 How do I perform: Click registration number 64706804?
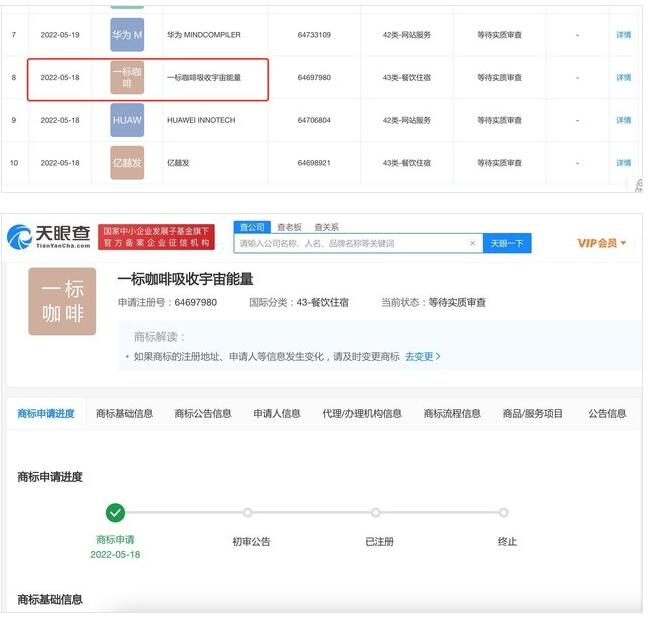tap(314, 120)
